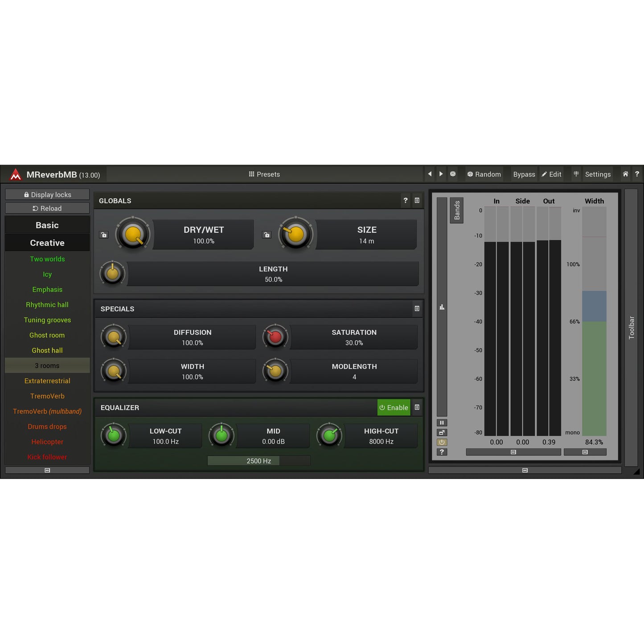Image resolution: width=644 pixels, height=644 pixels.
Task: Toggle the Dry/Wet lock
Action: (104, 235)
